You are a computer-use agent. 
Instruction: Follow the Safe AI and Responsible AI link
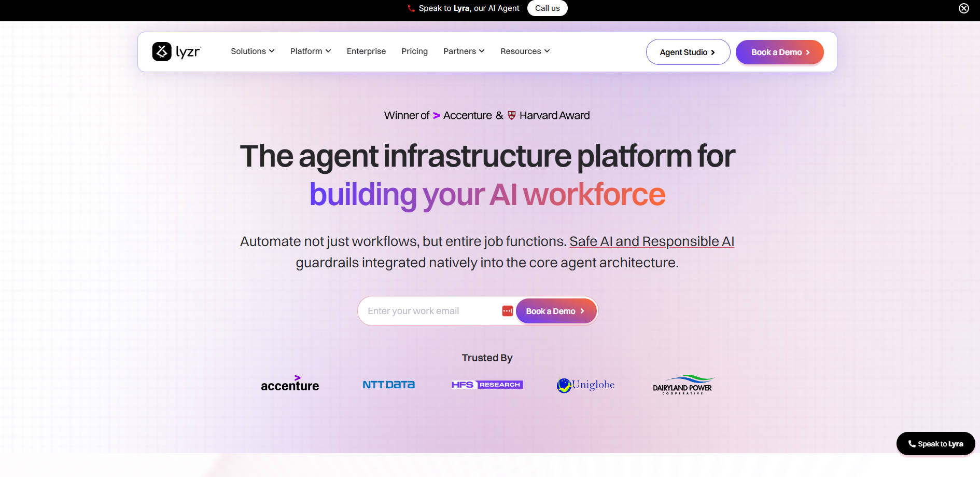(651, 241)
